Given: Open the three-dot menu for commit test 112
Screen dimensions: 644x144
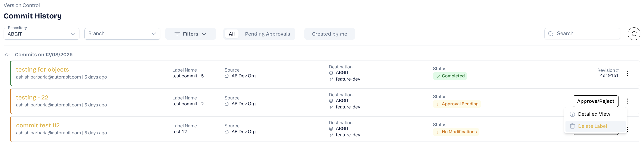Looking at the screenshot, I should tap(628, 129).
